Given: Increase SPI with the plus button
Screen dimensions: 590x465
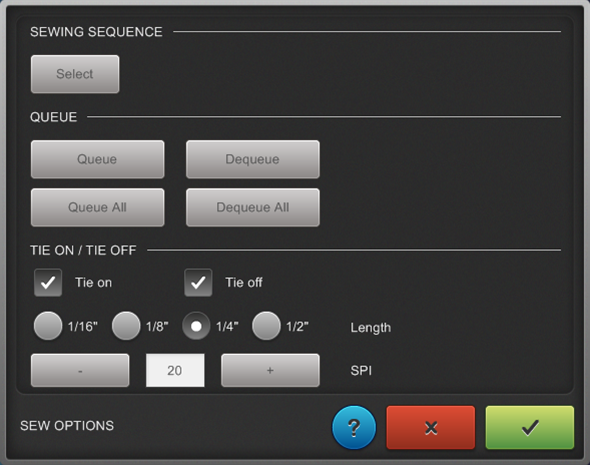Looking at the screenshot, I should coord(270,370).
